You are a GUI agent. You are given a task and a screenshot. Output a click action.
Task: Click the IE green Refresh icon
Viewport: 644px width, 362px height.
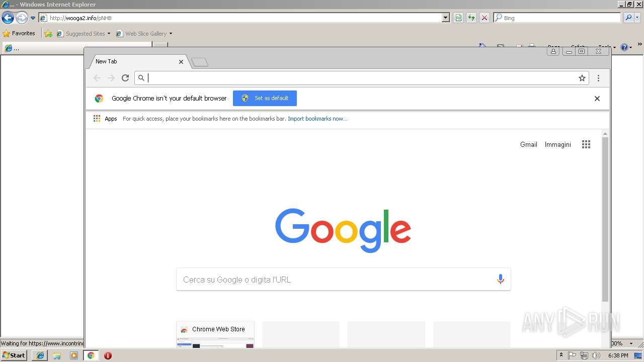click(471, 18)
